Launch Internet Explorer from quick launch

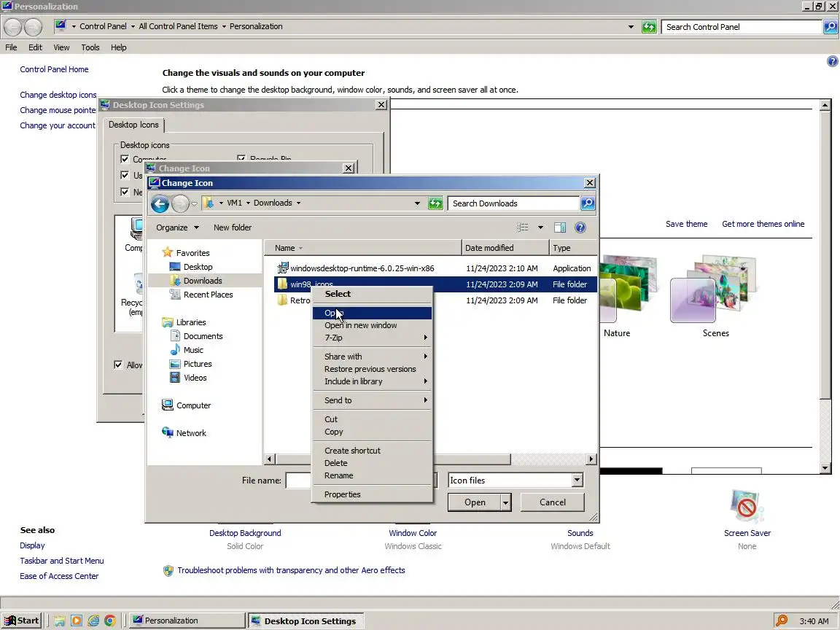point(93,621)
